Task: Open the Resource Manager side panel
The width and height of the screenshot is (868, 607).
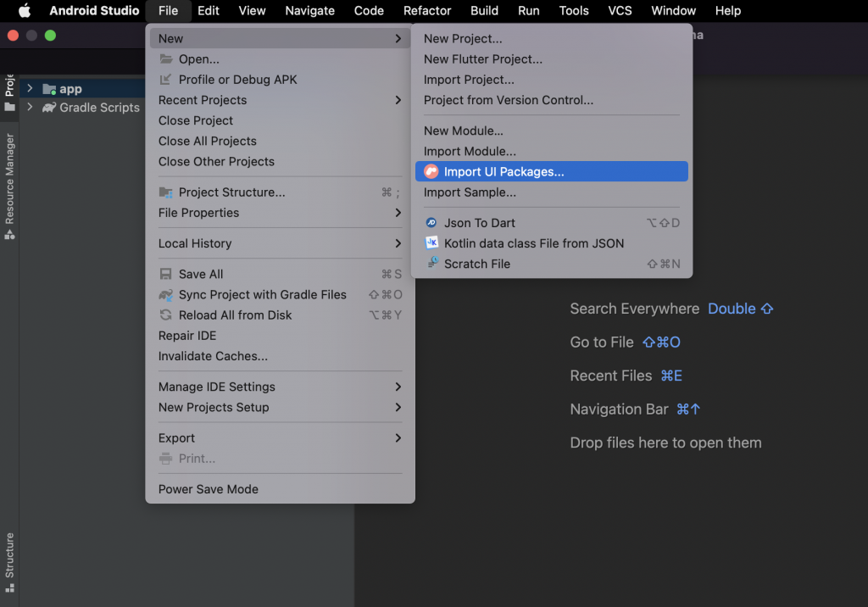Action: (x=9, y=187)
